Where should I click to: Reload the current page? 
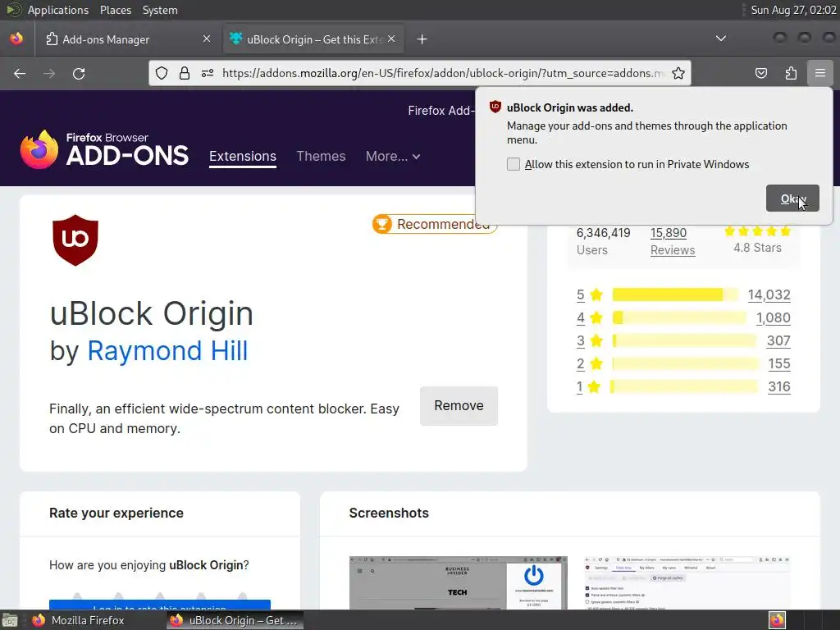click(x=79, y=73)
